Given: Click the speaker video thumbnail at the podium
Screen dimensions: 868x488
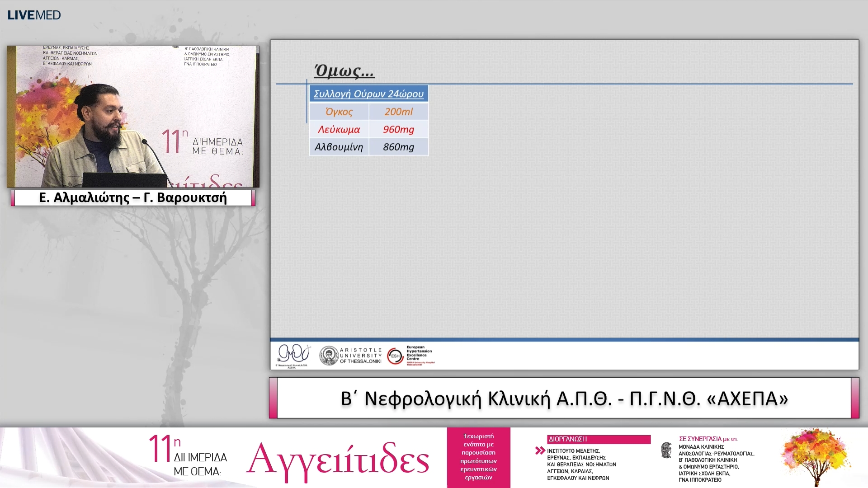Looking at the screenshot, I should pyautogui.click(x=133, y=115).
